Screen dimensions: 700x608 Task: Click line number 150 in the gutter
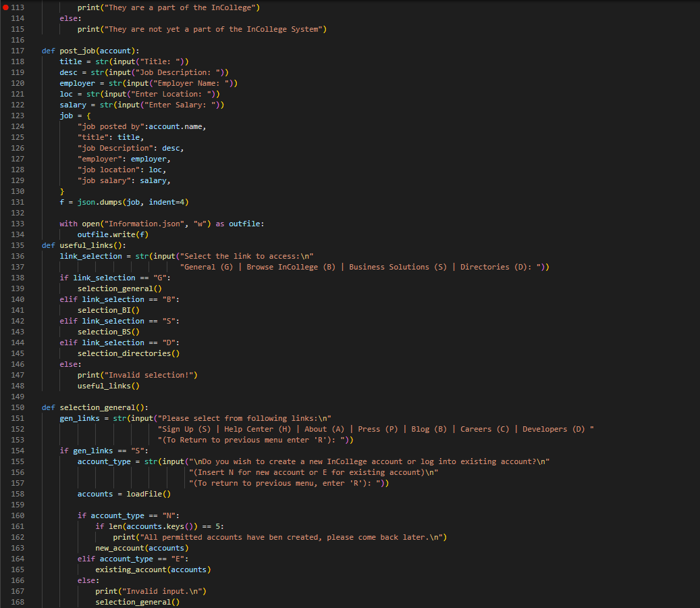coord(18,407)
